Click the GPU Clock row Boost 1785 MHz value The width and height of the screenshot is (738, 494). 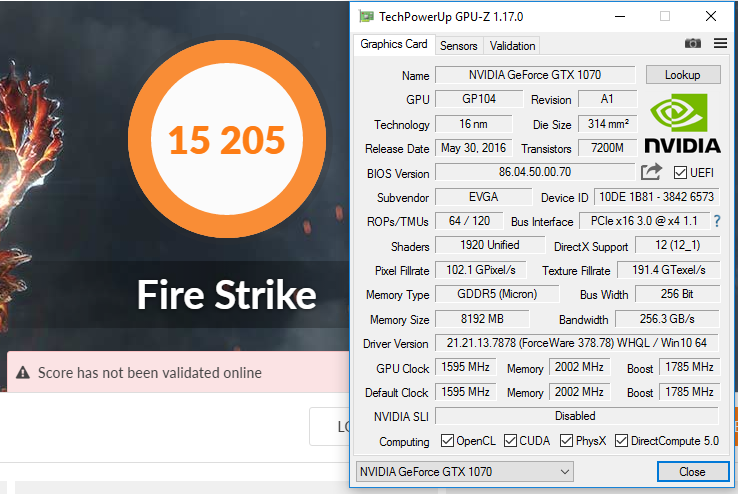coord(689,367)
